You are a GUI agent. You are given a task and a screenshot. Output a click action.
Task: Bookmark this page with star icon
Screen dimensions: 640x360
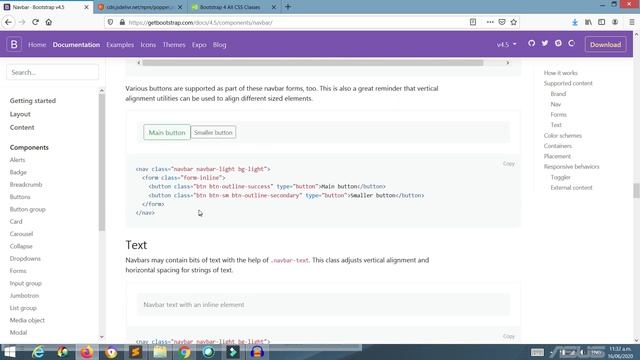click(x=513, y=22)
